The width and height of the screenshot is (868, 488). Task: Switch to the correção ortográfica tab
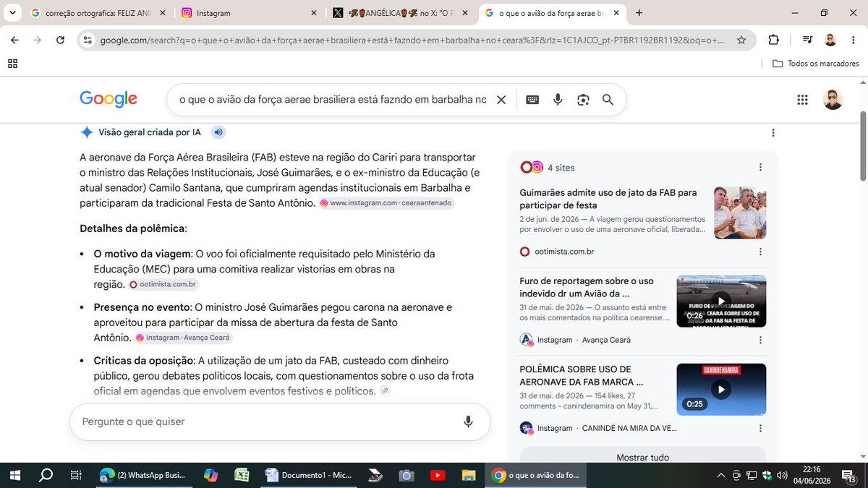(x=99, y=13)
